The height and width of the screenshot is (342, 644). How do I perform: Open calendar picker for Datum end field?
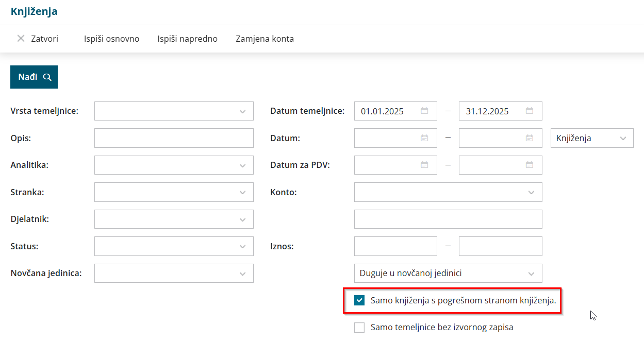click(530, 138)
